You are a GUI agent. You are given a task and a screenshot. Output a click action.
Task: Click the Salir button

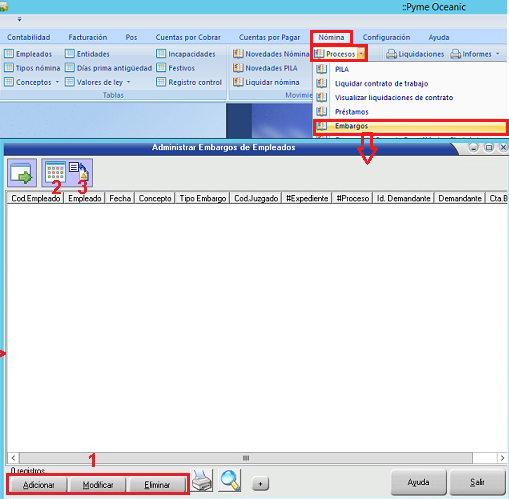pos(477,482)
